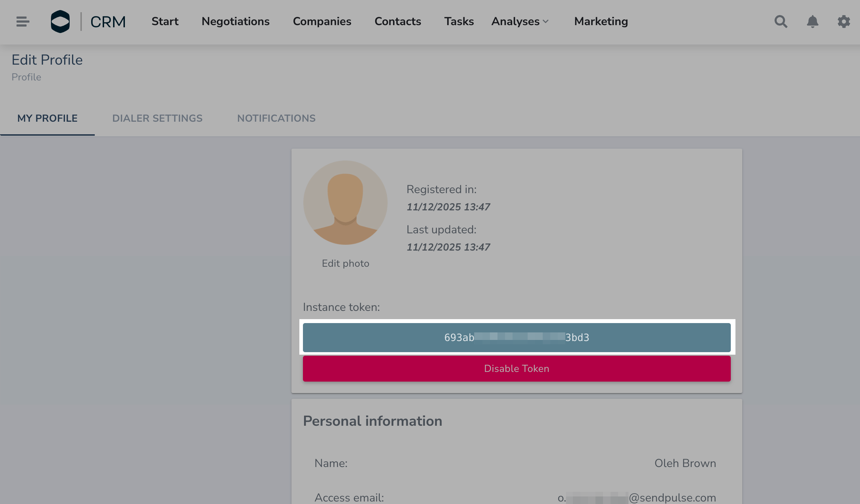860x504 pixels.
Task: Open the hamburger side menu
Action: (23, 22)
